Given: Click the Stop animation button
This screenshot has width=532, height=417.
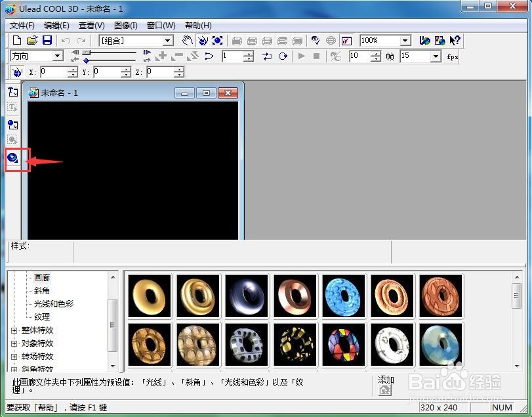Looking at the screenshot, I should coord(316,56).
